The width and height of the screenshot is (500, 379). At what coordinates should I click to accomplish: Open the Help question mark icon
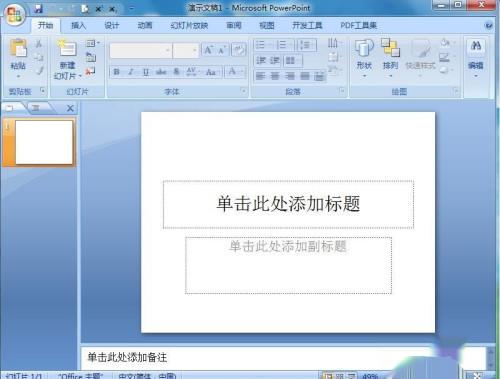(x=489, y=25)
